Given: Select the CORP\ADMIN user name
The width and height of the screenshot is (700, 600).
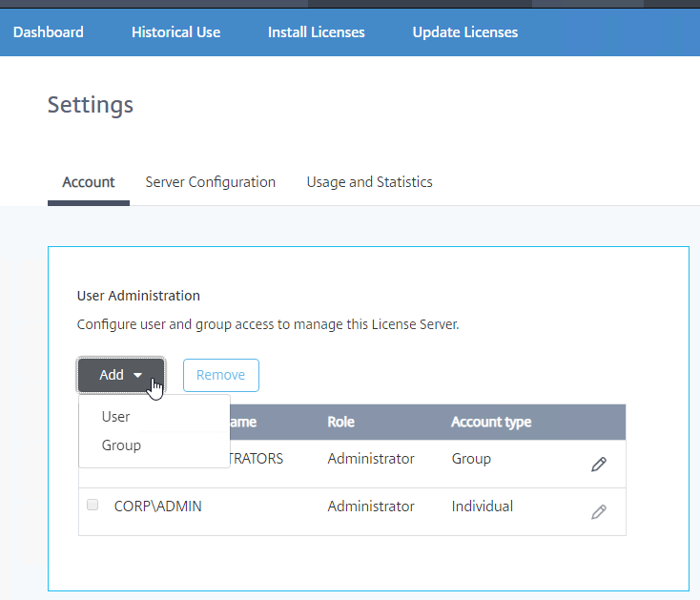Looking at the screenshot, I should coord(157,507).
